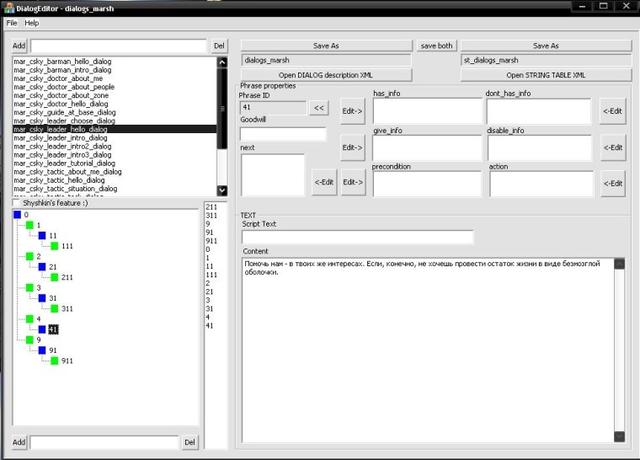Click the blue square icon of node 21
Viewport: 640px width, 460px height.
[x=42, y=267]
